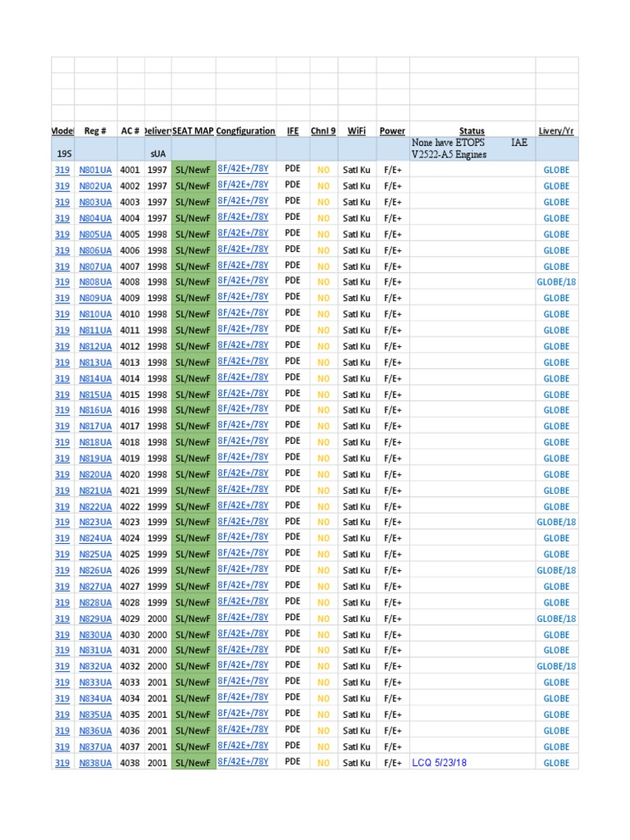Screen dimensions: 630x840
Task: Select the WiFi column header
Action: (x=356, y=130)
